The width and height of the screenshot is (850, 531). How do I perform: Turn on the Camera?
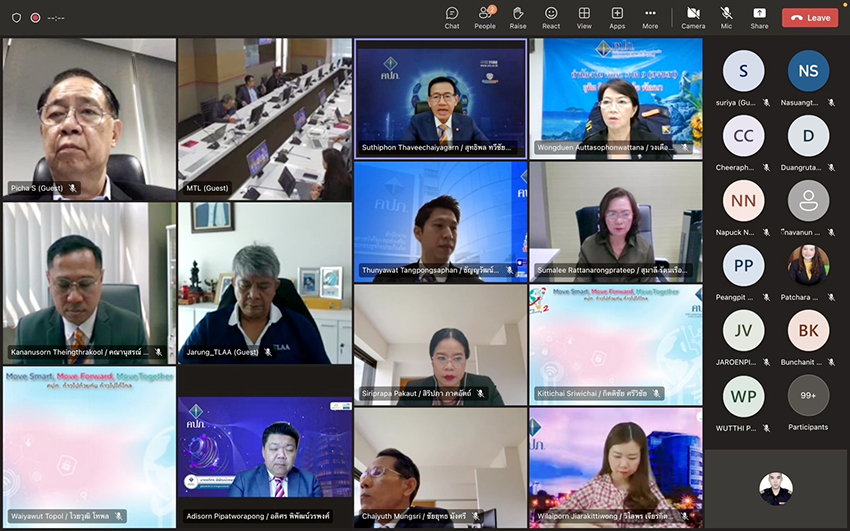[x=693, y=17]
